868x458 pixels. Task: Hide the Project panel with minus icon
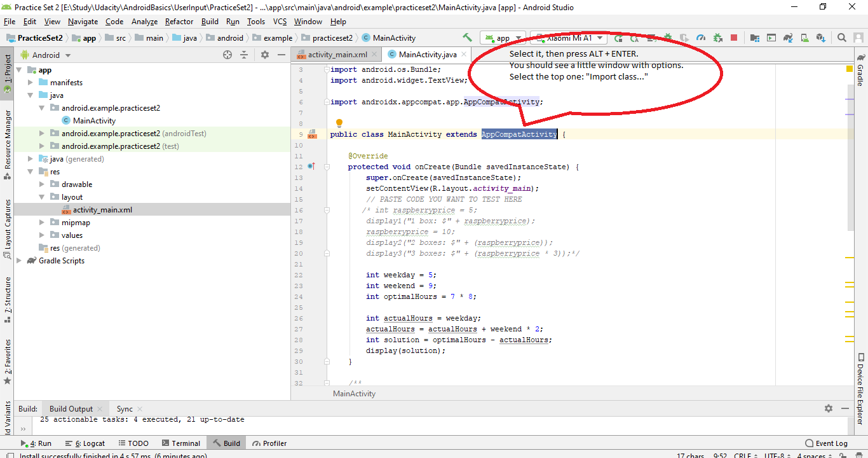coord(281,55)
